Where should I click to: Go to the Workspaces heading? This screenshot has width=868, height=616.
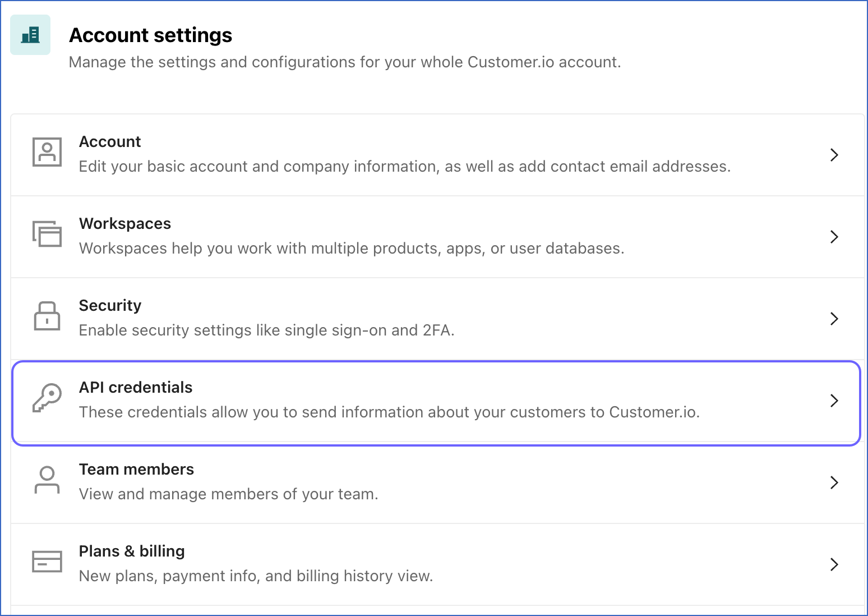(125, 224)
